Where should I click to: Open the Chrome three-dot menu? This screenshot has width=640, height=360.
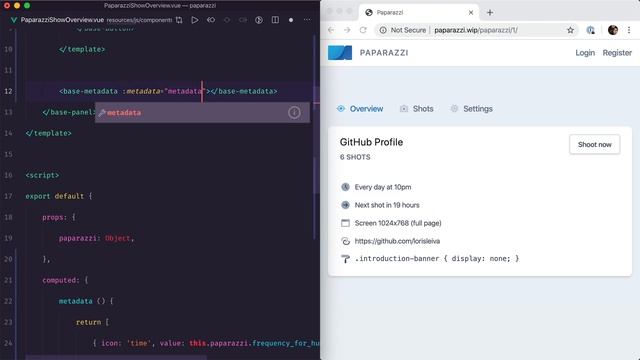pyautogui.click(x=629, y=30)
